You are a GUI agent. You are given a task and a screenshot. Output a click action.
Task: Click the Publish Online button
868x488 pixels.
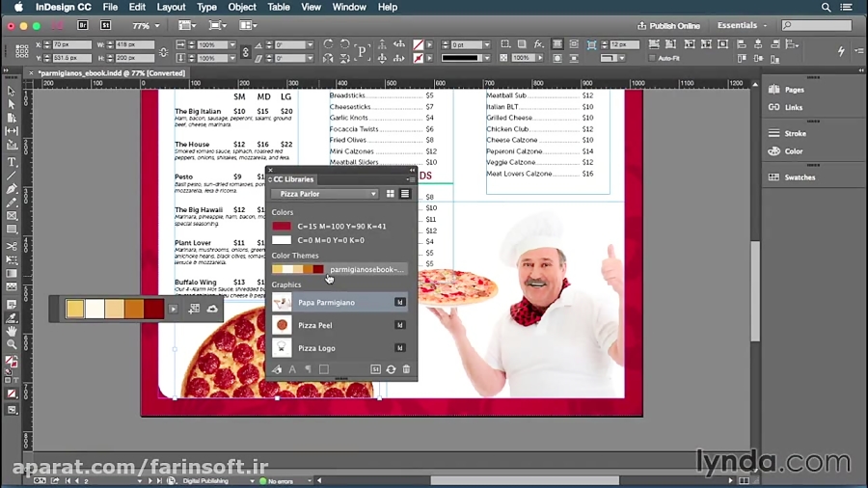click(x=668, y=25)
